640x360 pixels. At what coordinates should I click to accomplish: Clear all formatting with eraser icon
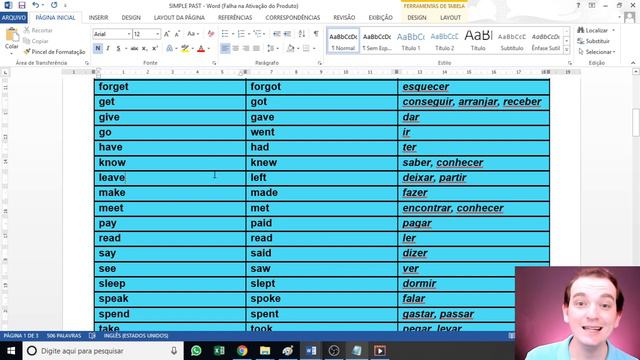211,34
